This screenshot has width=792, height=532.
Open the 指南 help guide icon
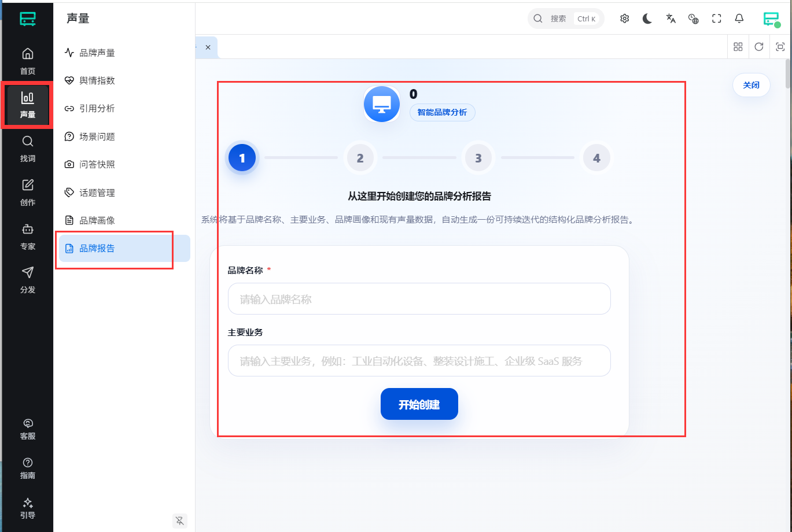(27, 468)
